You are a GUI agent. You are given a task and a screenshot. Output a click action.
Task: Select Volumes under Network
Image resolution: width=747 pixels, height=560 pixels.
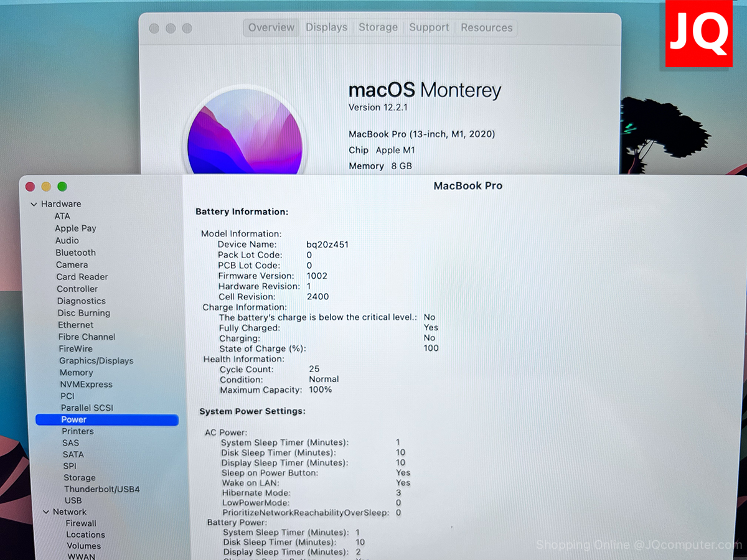tap(83, 546)
